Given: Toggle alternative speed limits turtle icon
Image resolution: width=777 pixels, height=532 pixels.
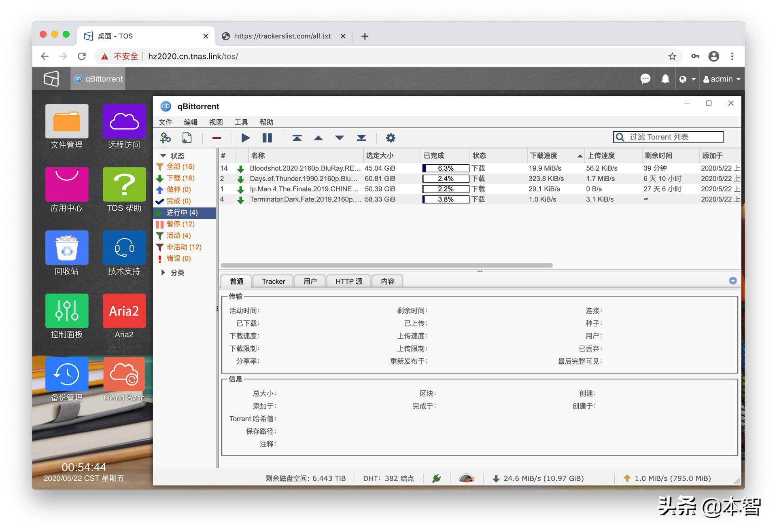Looking at the screenshot, I should [x=466, y=479].
